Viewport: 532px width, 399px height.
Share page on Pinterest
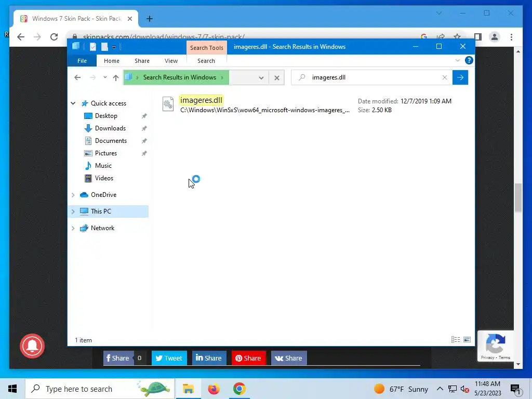(x=248, y=358)
